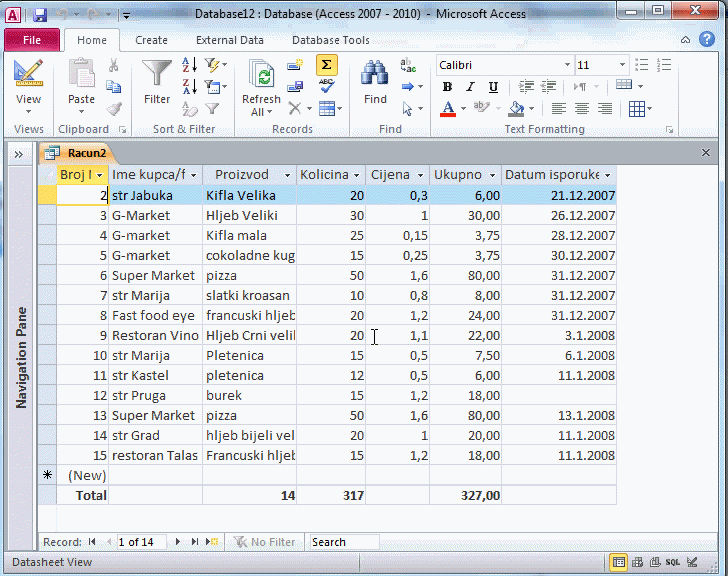Open the Cijena column dropdown arrow
Viewport: 728px width, 576px height.
421,175
